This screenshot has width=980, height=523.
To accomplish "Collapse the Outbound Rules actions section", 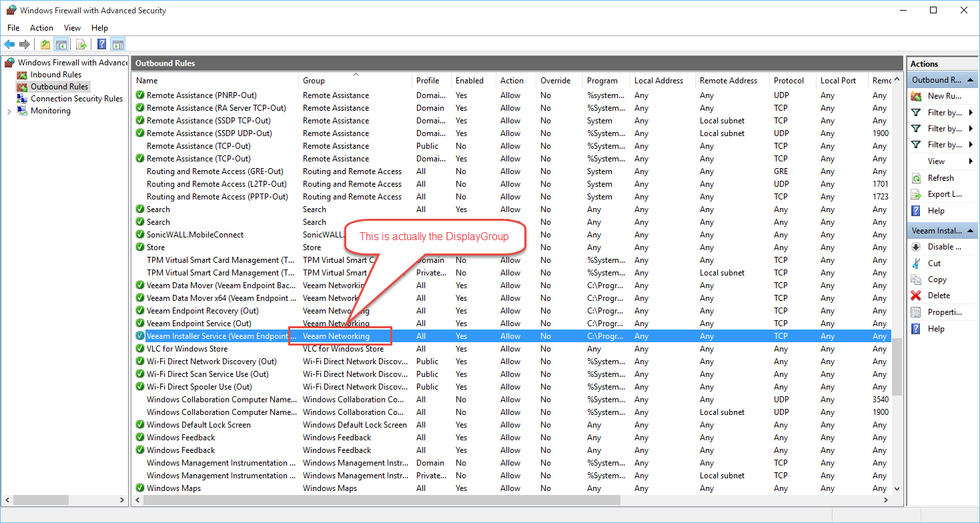I will click(x=970, y=80).
